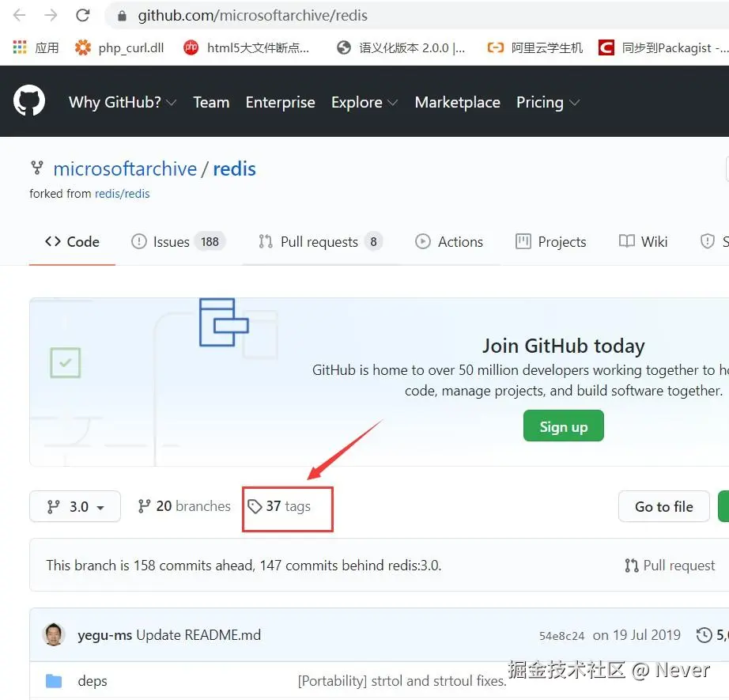The height and width of the screenshot is (700, 729).
Task: Open commit history clock icon
Action: coord(704,635)
